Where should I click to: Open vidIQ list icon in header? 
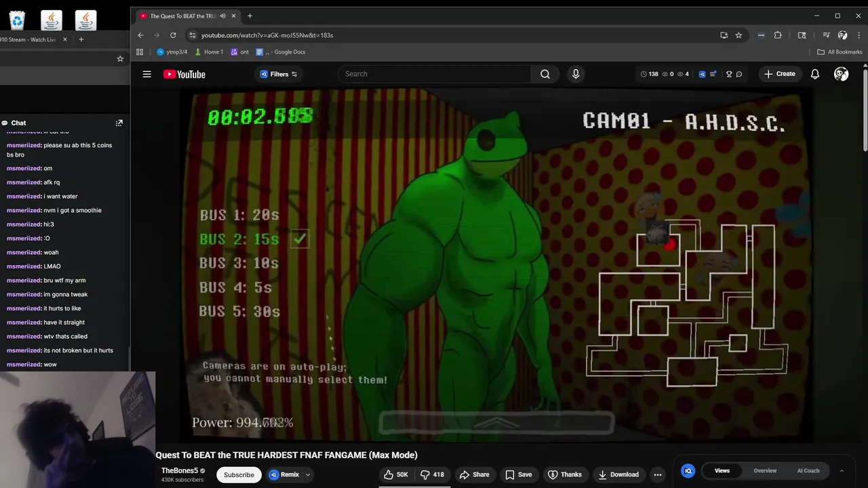713,74
